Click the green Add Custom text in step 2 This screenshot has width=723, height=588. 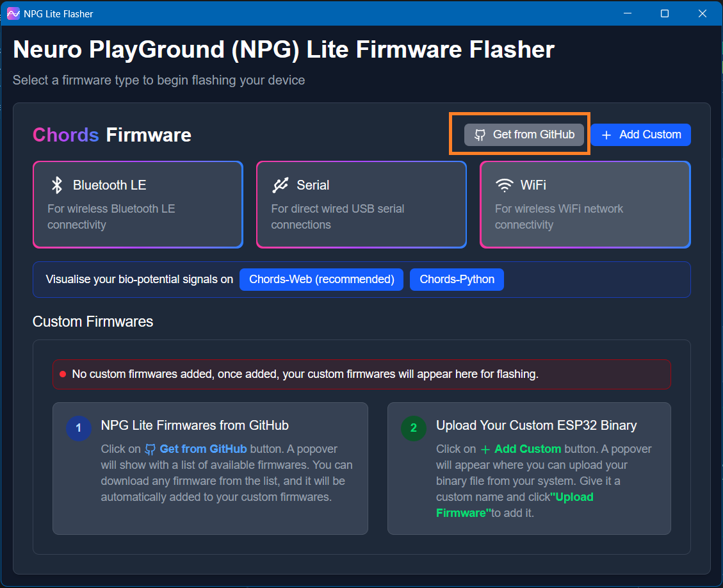coord(527,449)
